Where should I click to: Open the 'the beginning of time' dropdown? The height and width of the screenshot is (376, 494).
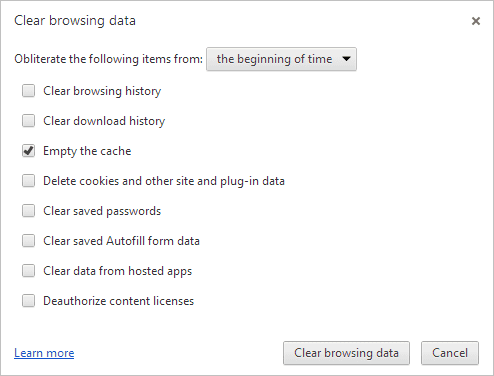click(x=281, y=59)
